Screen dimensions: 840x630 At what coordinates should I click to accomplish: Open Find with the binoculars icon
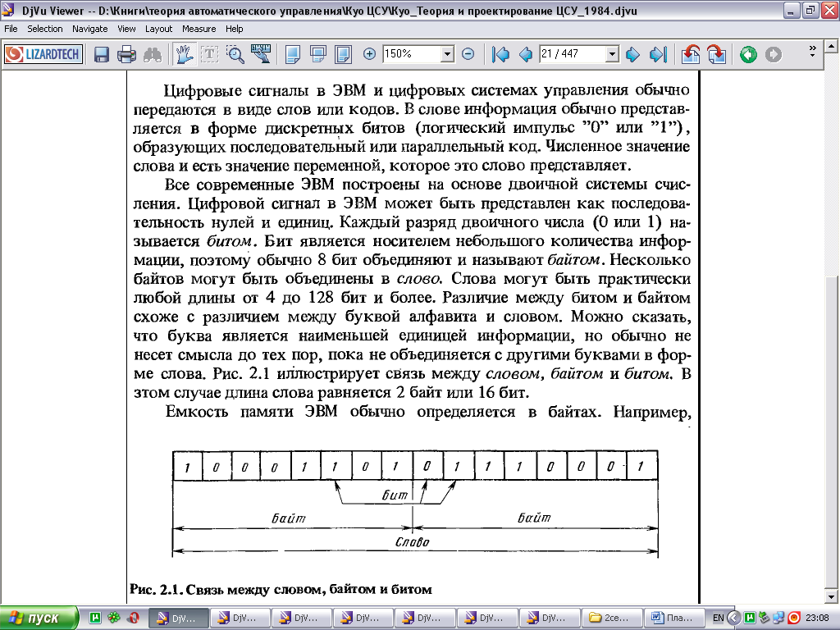(x=152, y=54)
